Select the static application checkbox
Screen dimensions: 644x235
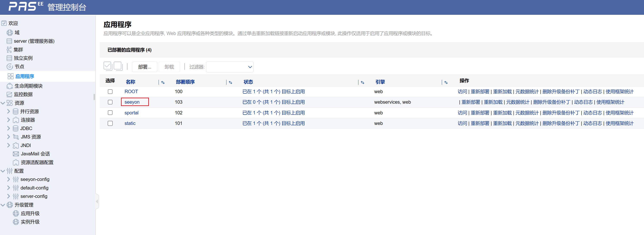point(110,123)
